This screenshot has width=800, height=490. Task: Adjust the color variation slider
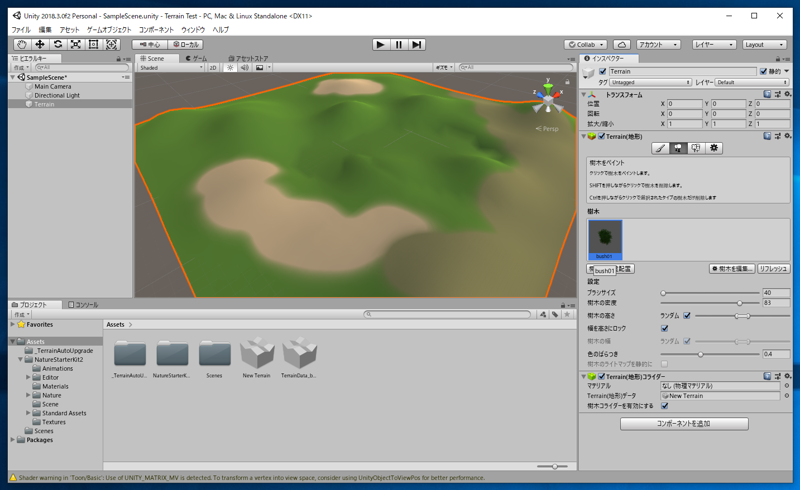coord(710,354)
